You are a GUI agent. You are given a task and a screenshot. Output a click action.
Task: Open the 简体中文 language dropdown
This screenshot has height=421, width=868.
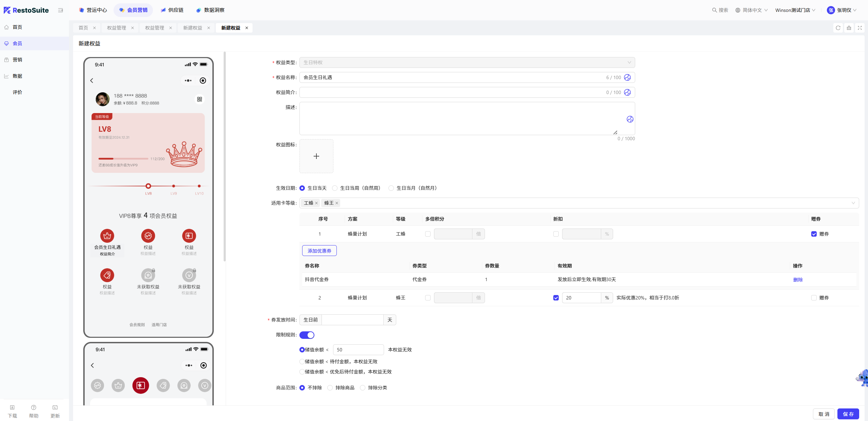pyautogui.click(x=751, y=10)
